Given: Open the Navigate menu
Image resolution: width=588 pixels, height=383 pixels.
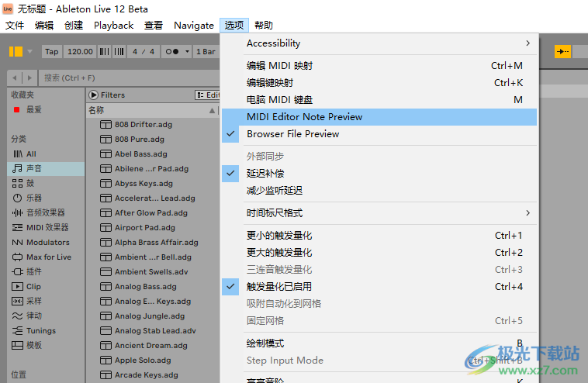Looking at the screenshot, I should pos(194,26).
